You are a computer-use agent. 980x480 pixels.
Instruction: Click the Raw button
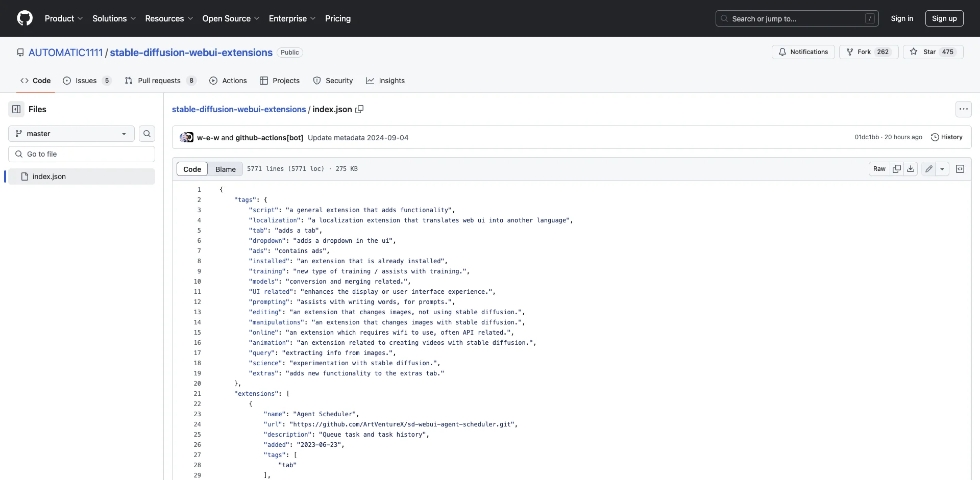tap(879, 169)
